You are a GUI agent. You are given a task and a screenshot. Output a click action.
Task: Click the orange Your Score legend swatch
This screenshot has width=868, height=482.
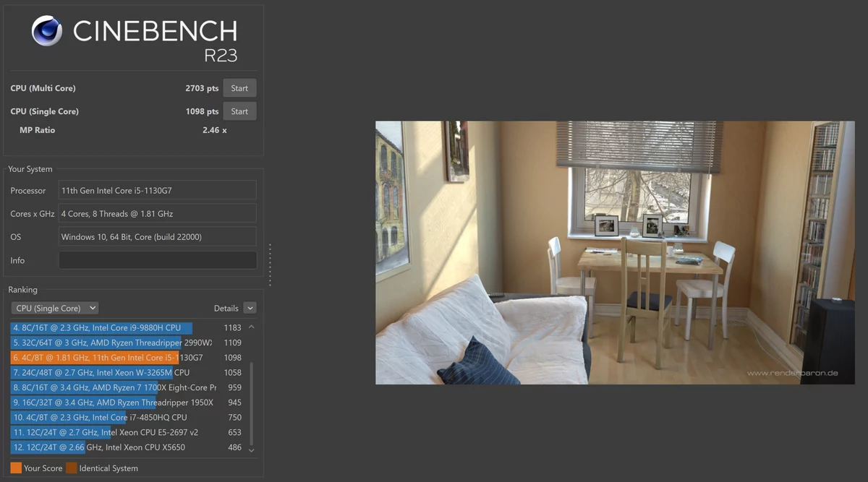[16, 468]
